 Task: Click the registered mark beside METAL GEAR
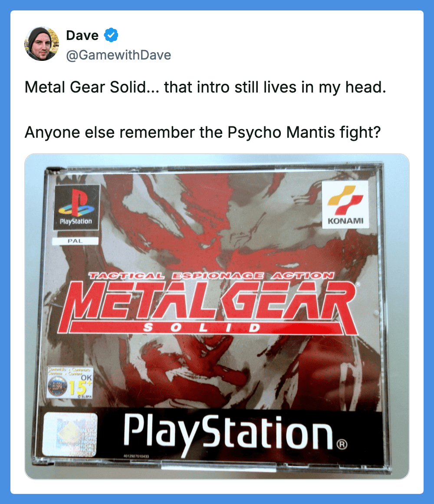[x=358, y=284]
